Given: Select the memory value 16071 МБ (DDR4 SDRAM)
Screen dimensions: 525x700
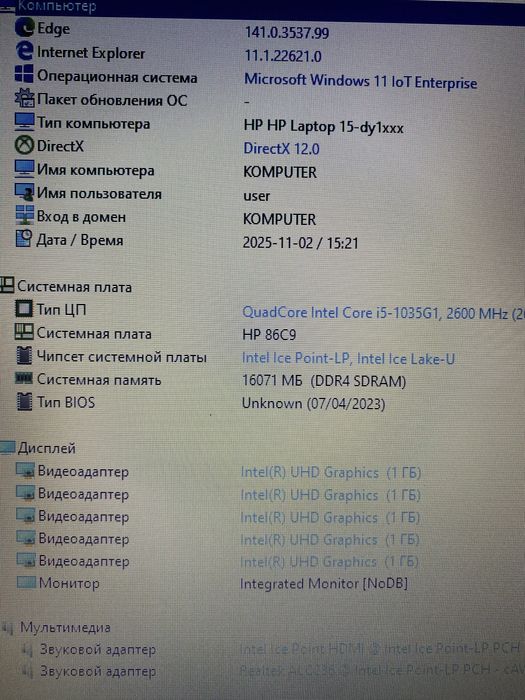Looking at the screenshot, I should (x=324, y=381).
